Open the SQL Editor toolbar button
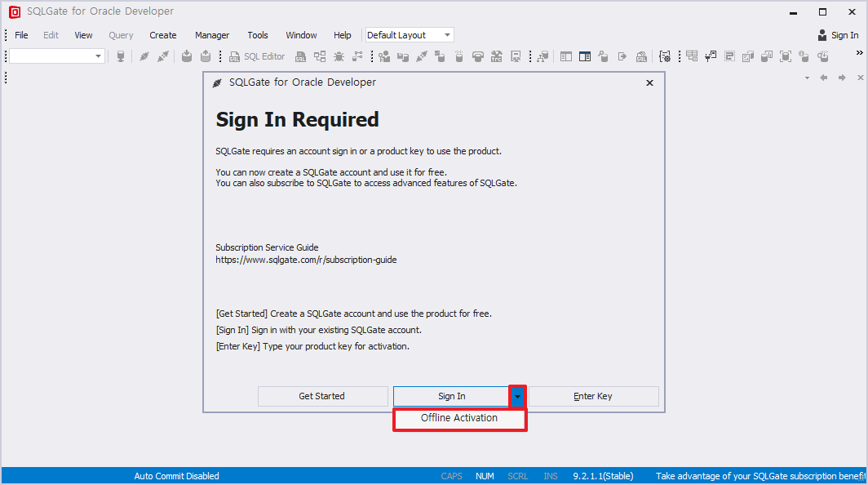Image resolution: width=868 pixels, height=485 pixels. (x=258, y=56)
